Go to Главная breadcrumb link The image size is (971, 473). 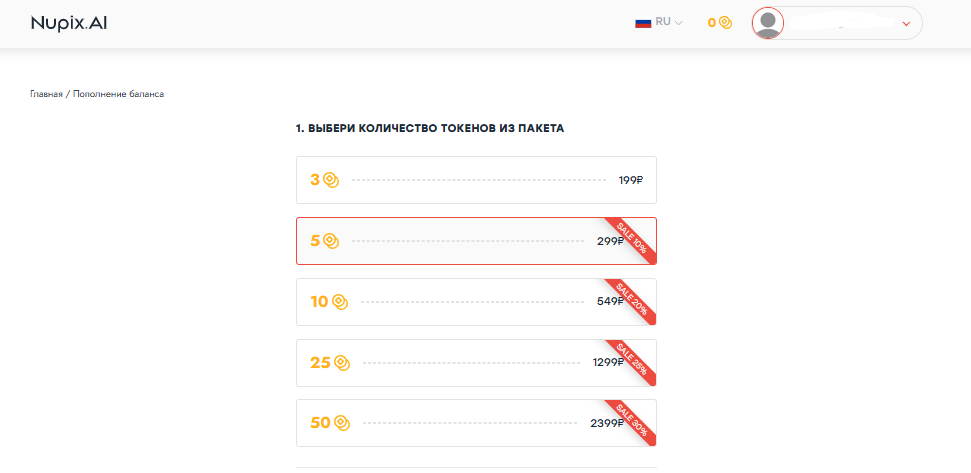point(46,94)
